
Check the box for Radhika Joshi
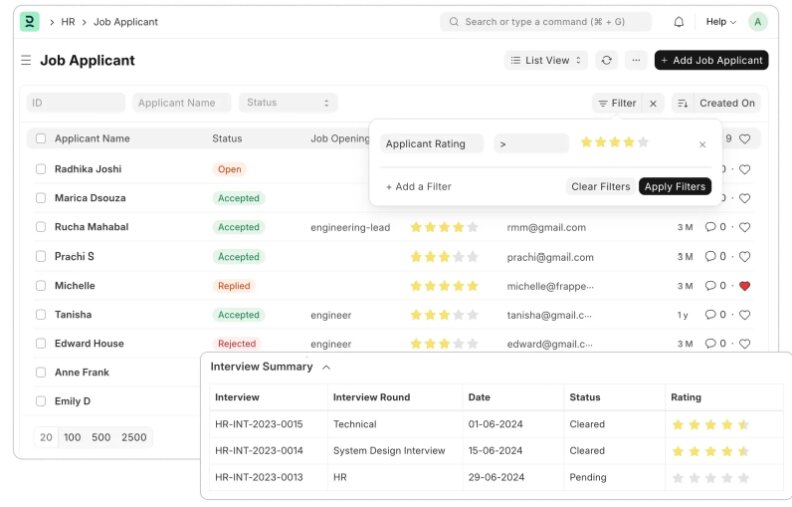[41, 169]
